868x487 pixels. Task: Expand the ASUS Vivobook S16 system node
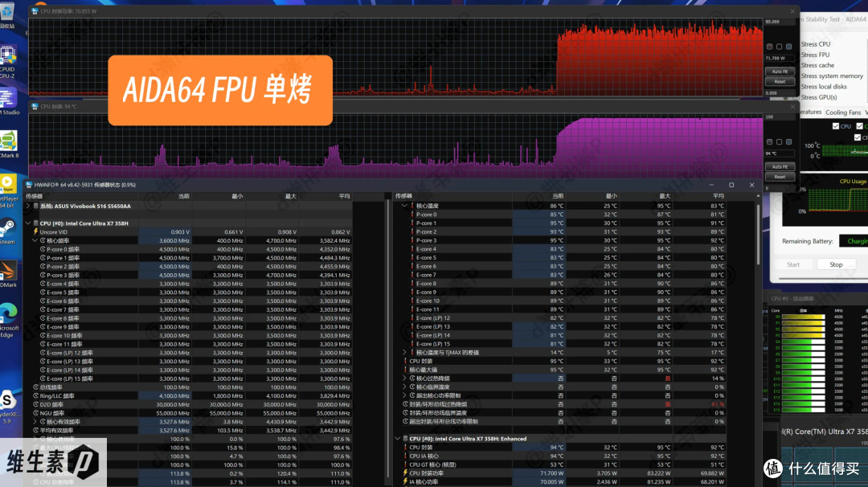coord(28,206)
